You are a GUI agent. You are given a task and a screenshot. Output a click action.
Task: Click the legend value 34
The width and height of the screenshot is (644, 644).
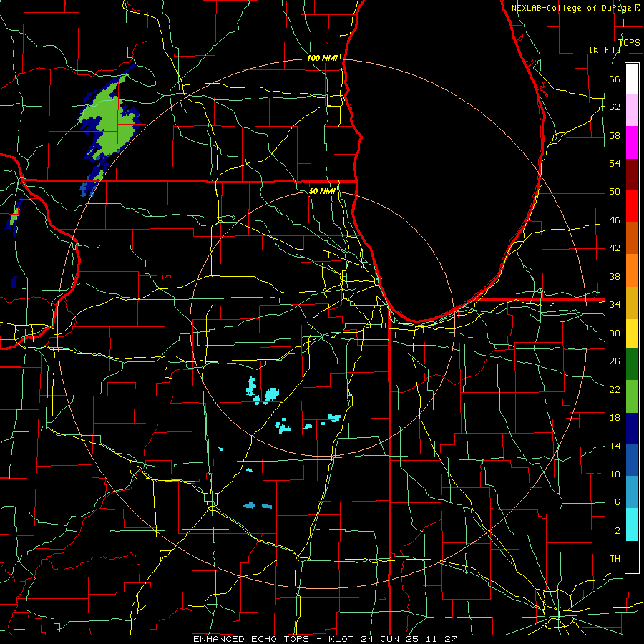point(615,304)
